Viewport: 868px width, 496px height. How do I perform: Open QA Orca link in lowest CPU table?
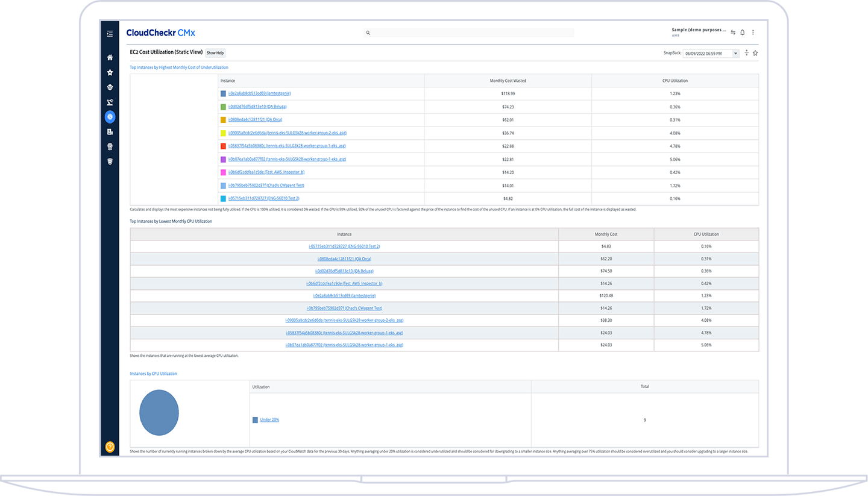344,259
